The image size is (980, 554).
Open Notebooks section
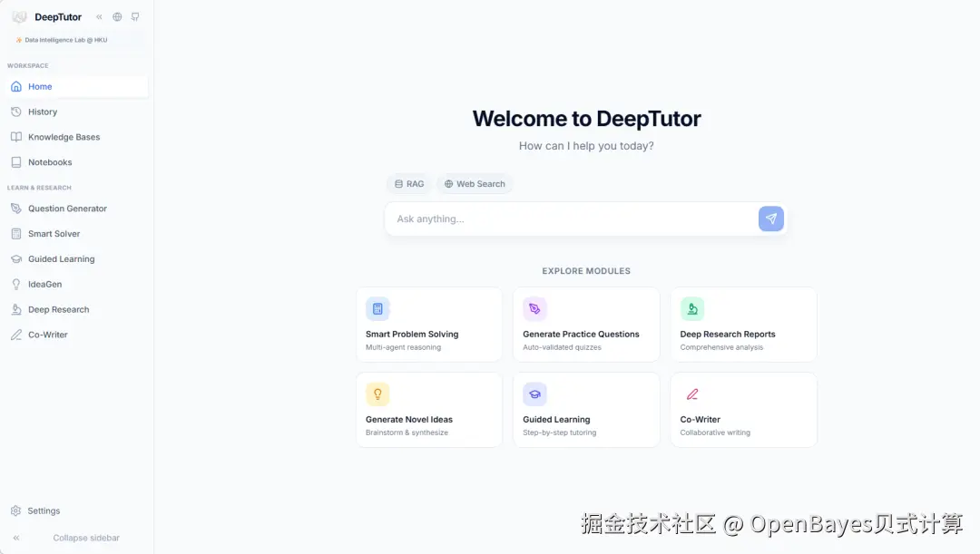pos(77,162)
